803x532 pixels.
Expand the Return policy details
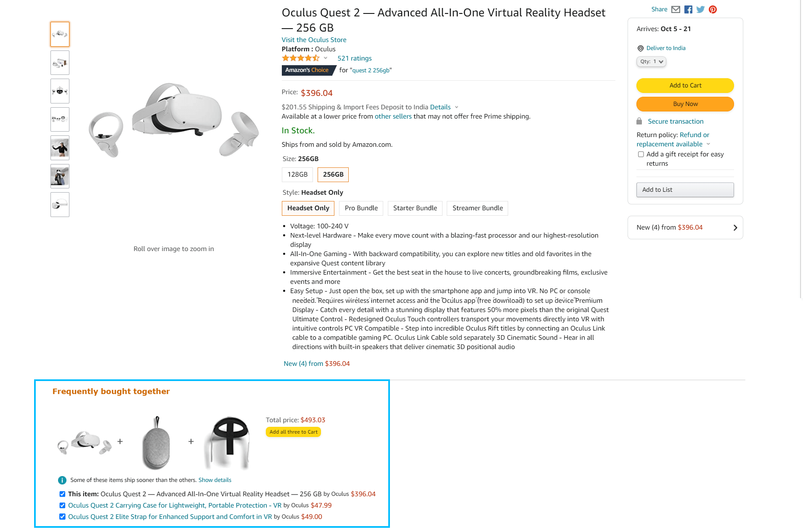[708, 144]
